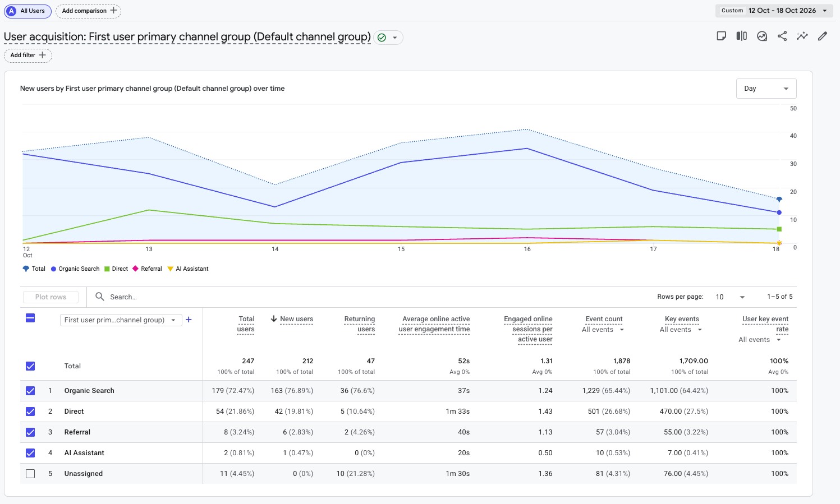Open Event count All events dropdown

click(603, 330)
